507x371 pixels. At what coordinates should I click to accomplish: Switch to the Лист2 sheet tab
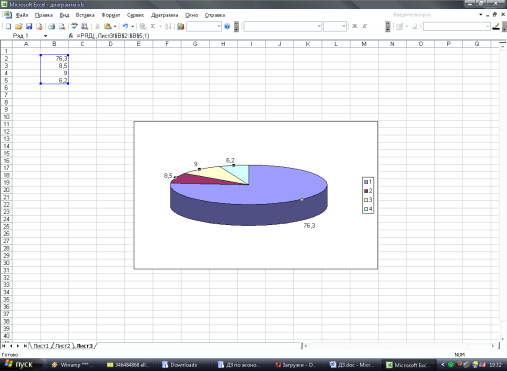point(63,346)
